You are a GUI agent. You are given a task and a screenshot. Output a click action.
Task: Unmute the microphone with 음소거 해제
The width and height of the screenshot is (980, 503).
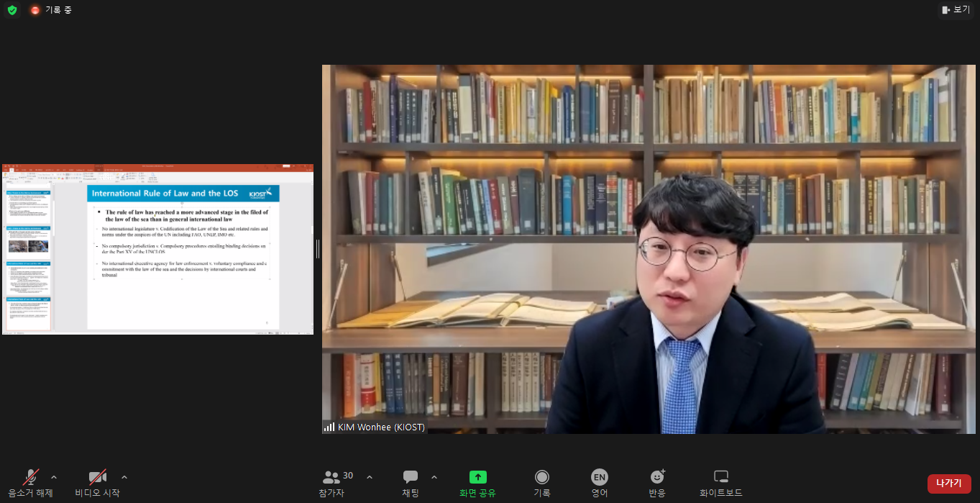pyautogui.click(x=30, y=483)
